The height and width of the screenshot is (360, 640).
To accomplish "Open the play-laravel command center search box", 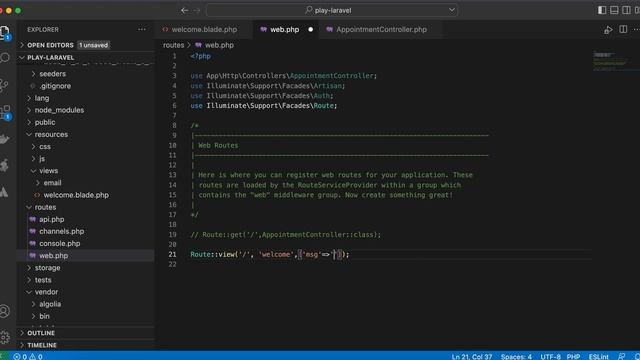I will [x=331, y=10].
